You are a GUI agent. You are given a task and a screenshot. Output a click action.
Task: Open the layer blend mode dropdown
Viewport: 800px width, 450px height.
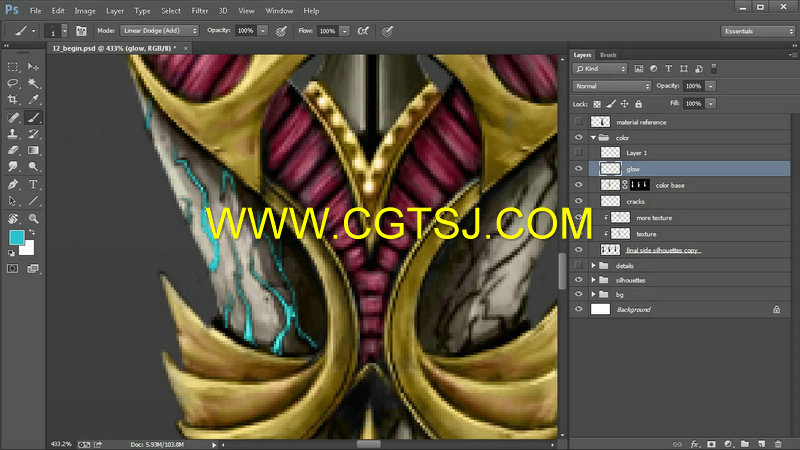click(x=612, y=86)
